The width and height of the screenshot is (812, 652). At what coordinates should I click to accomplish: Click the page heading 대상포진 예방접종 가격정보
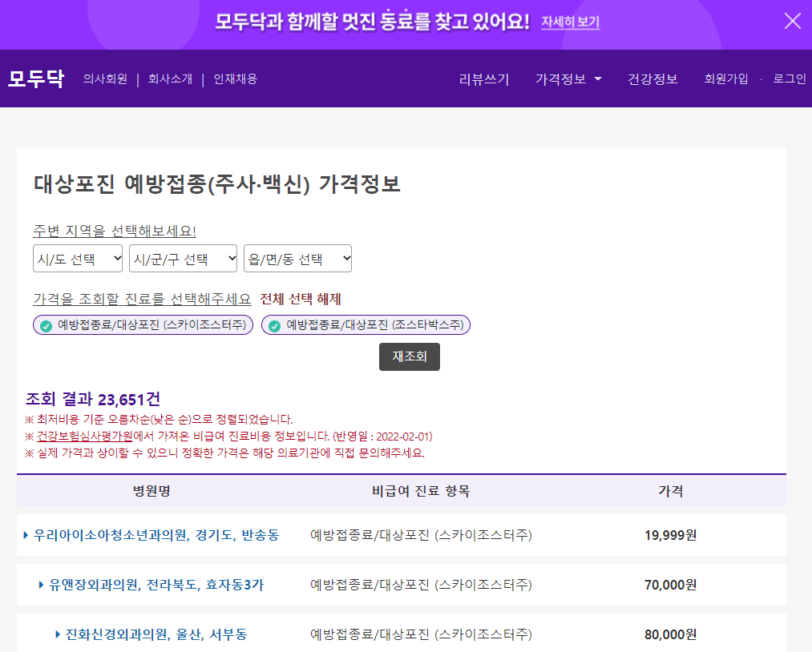pyautogui.click(x=217, y=184)
